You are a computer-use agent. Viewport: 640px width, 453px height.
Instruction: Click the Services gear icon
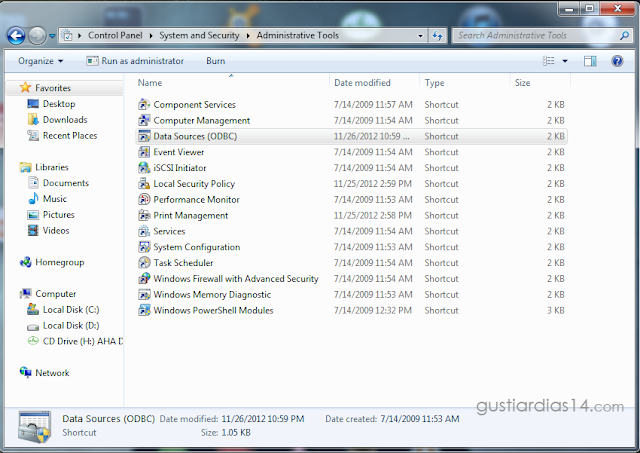pos(144,231)
